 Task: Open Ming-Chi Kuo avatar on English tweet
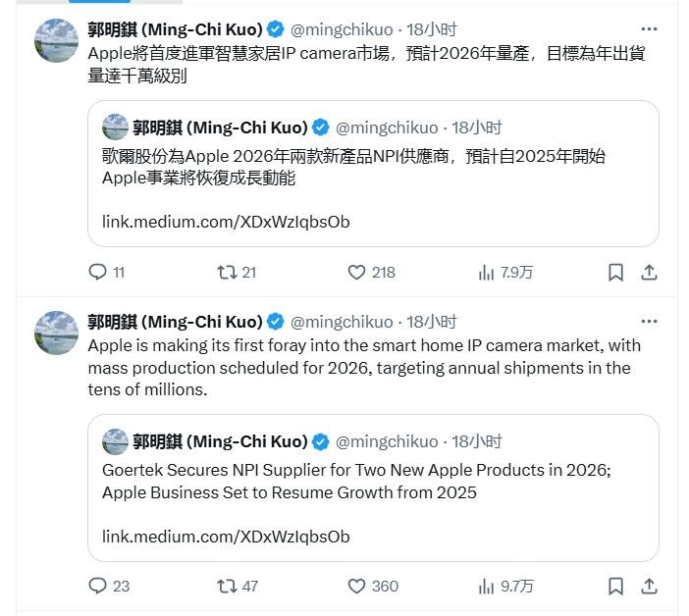[x=56, y=333]
